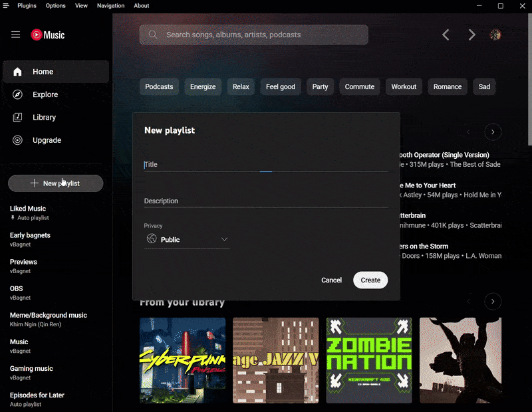
Task: Select the Energize chip
Action: click(203, 86)
